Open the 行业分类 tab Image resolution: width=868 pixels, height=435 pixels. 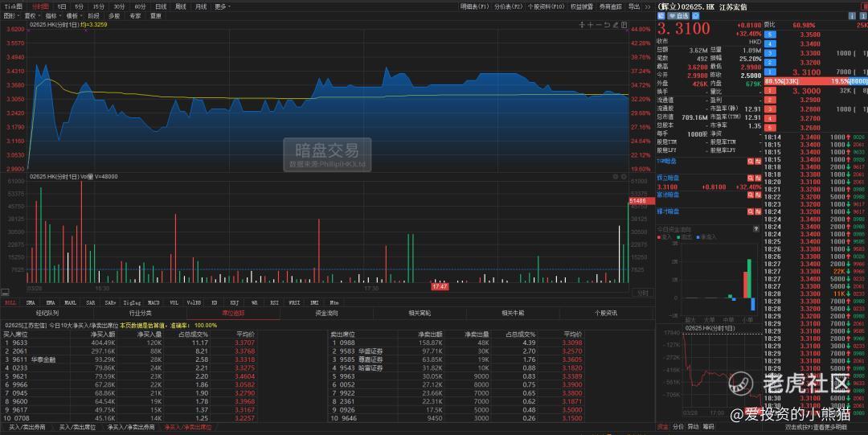tap(140, 313)
